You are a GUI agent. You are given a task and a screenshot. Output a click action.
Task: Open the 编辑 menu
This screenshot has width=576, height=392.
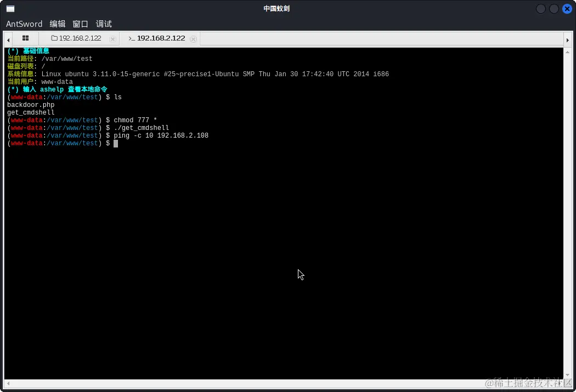click(x=57, y=24)
